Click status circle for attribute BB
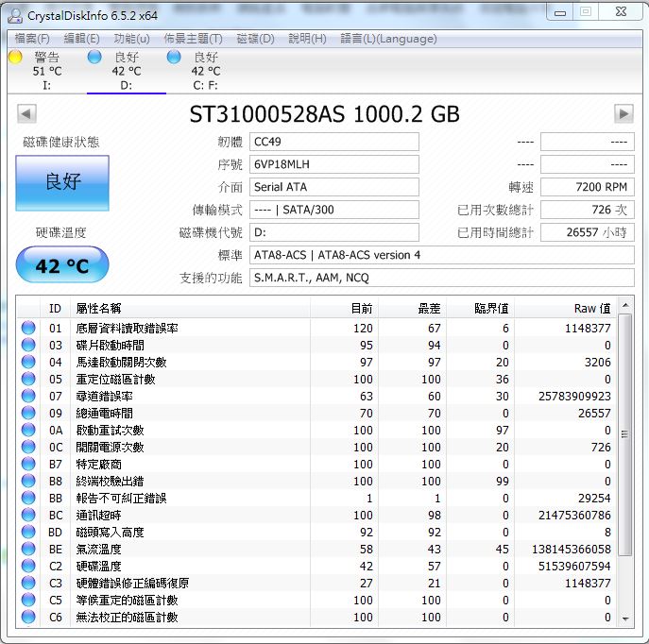 pyautogui.click(x=28, y=498)
